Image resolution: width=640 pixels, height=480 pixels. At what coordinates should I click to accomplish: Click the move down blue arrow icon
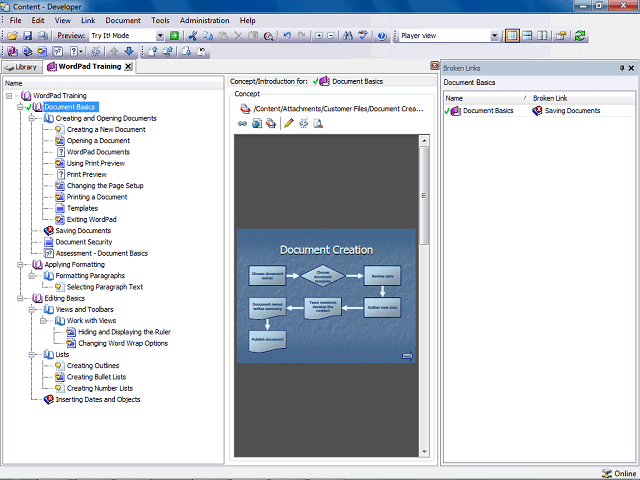click(x=129, y=51)
